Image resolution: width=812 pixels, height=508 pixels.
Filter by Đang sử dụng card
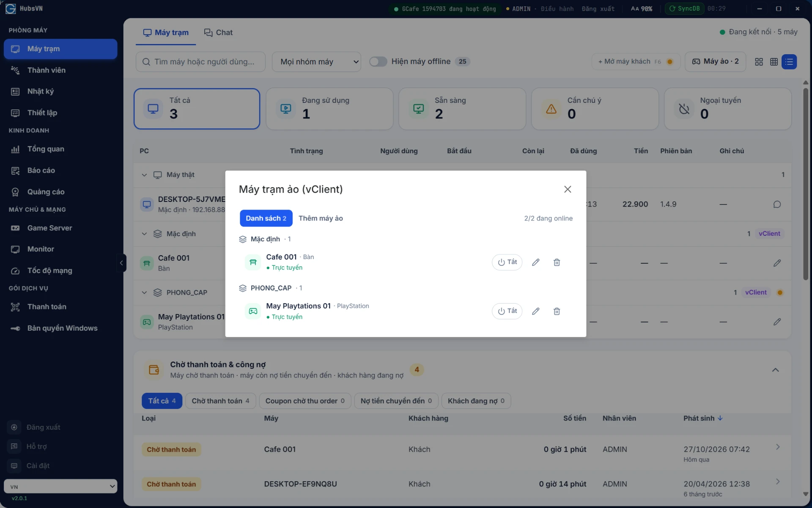coord(329,109)
